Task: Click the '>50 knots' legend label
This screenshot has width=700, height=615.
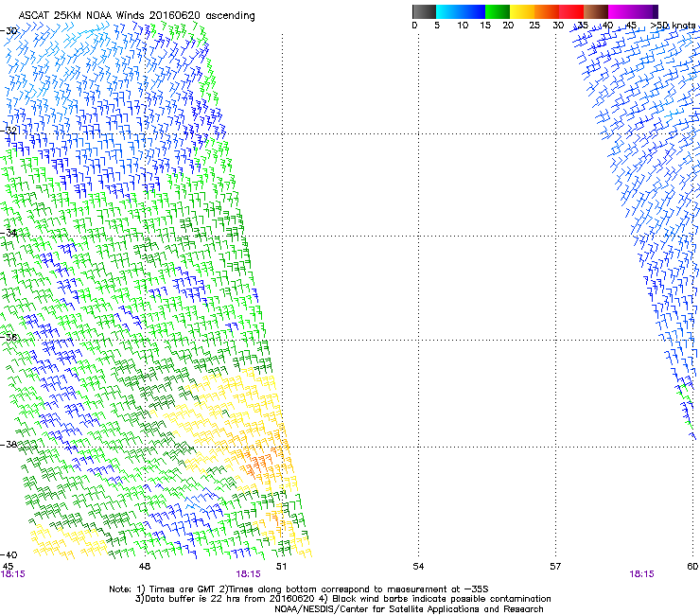Action: point(674,26)
